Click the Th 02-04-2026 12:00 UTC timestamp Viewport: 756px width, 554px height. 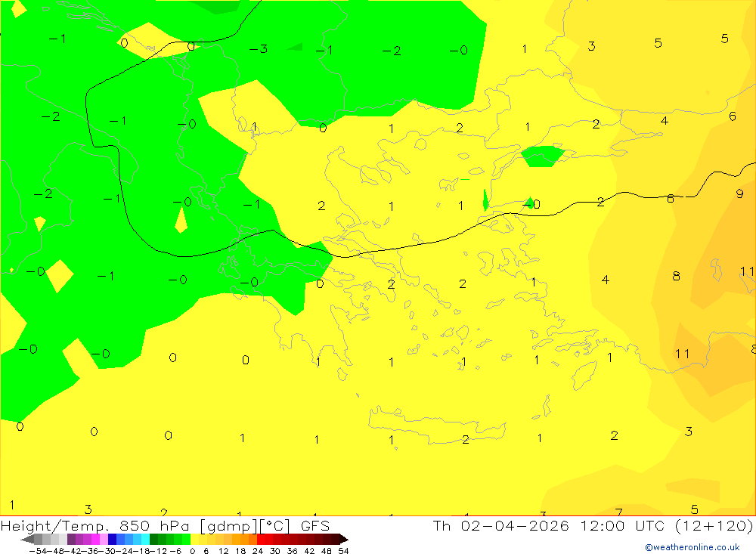click(x=548, y=525)
